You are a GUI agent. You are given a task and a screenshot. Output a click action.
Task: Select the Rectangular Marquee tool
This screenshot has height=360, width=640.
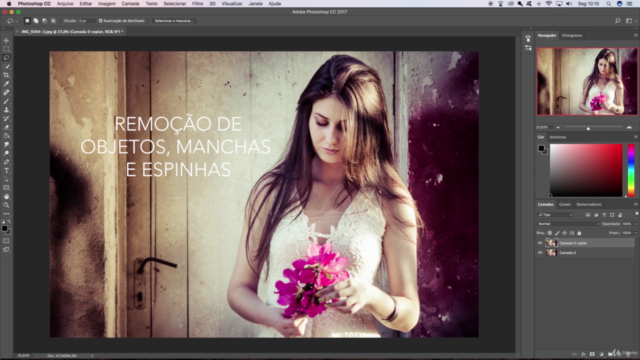(6, 49)
